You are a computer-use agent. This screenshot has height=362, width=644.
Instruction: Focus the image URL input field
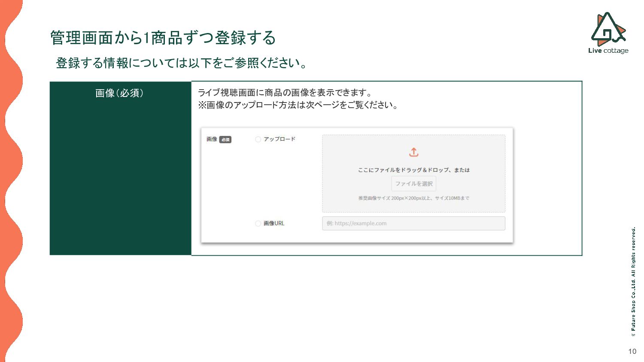click(413, 223)
